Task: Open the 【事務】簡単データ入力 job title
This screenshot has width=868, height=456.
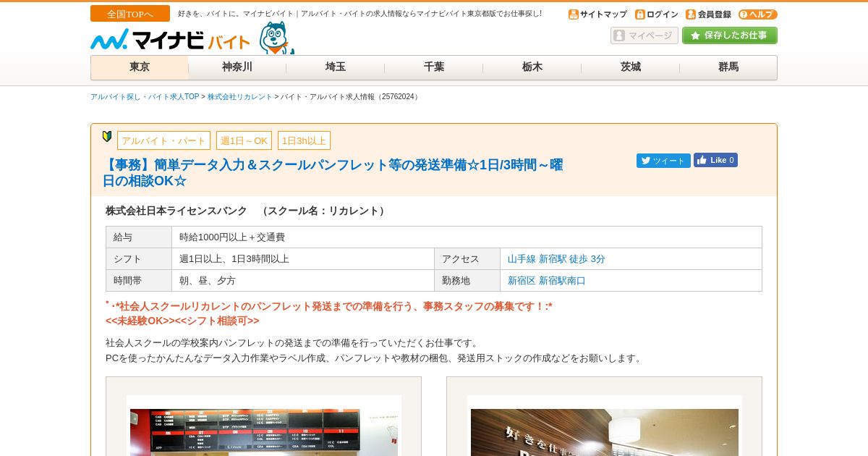Action: (333, 173)
